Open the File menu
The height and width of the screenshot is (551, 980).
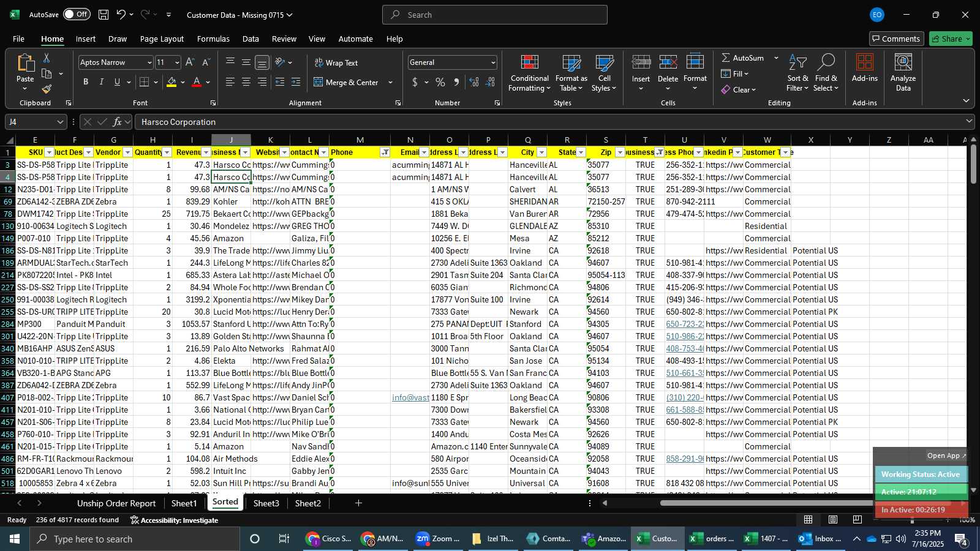19,39
